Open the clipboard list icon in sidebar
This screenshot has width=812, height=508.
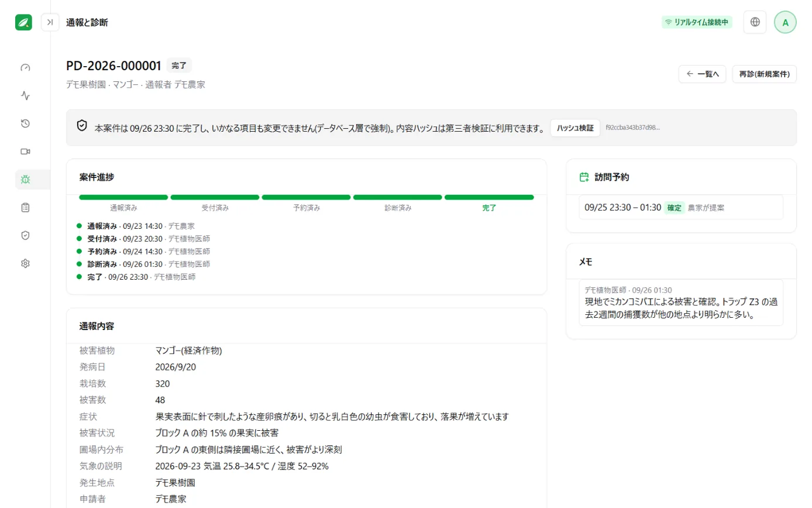coord(25,207)
